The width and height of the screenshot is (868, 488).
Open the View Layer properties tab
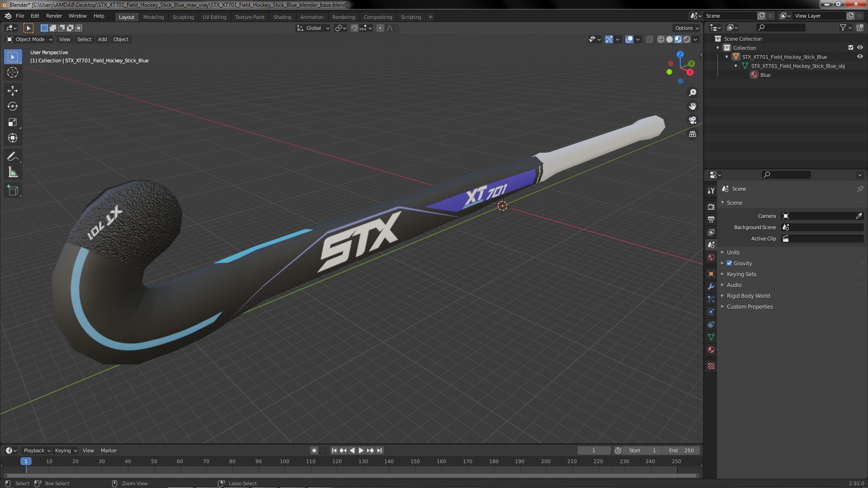(711, 232)
